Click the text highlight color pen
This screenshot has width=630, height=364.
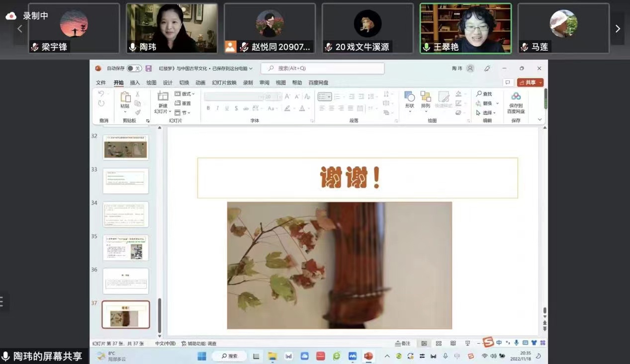tap(287, 108)
